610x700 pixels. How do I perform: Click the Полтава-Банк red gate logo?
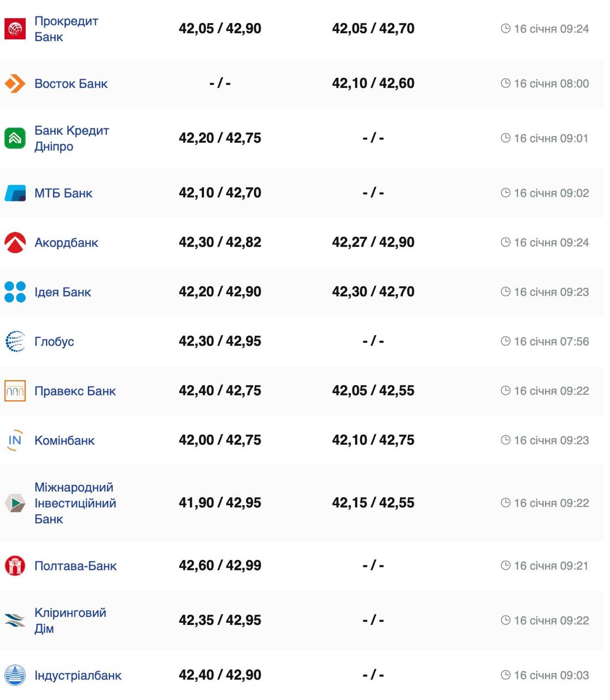(x=15, y=566)
